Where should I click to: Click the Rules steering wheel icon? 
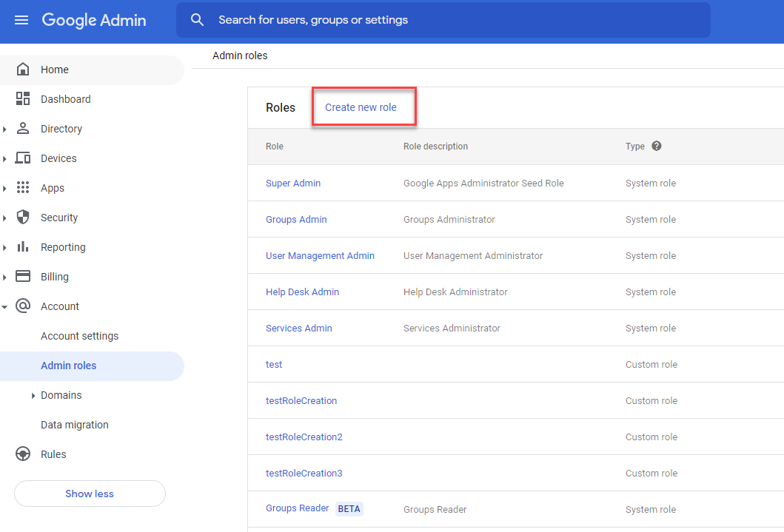[x=23, y=454]
